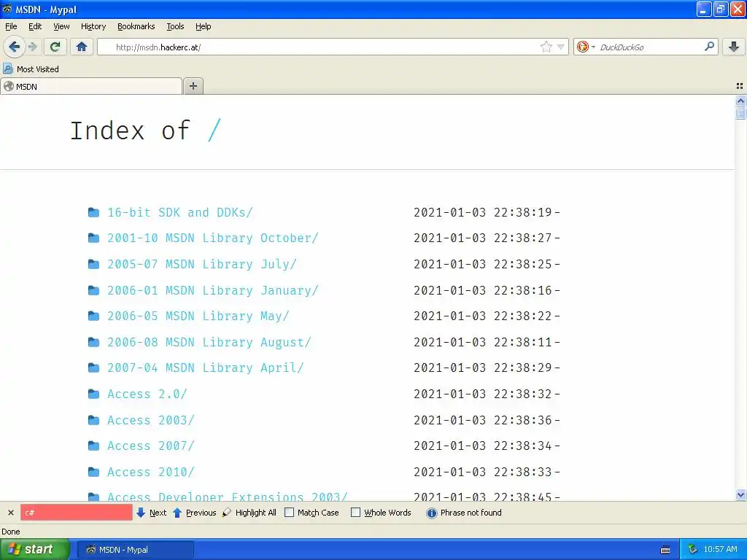
Task: Open the Access 2010 folder link
Action: click(151, 472)
